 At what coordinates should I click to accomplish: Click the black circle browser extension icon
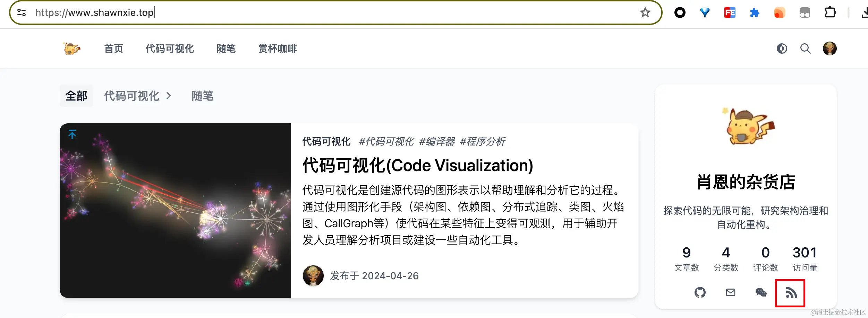[x=680, y=13]
